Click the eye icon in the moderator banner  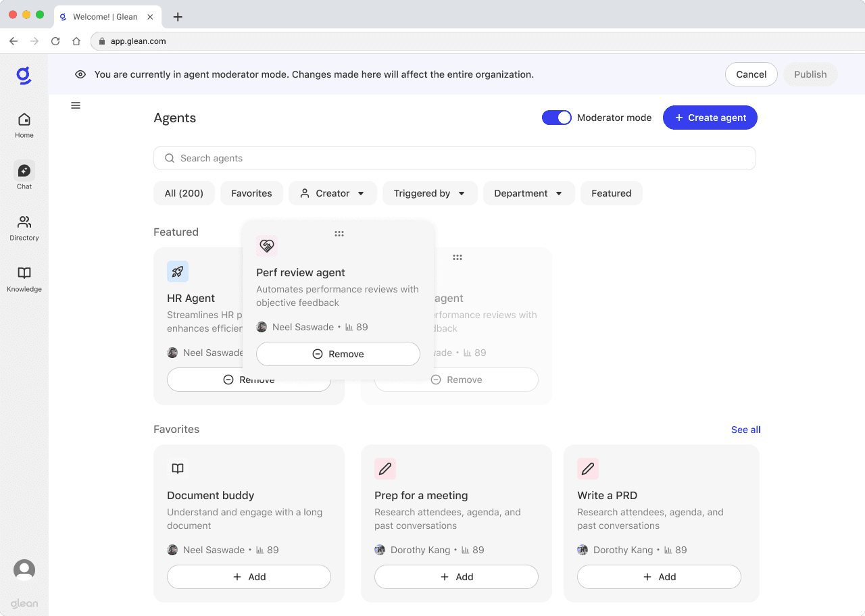pos(80,74)
